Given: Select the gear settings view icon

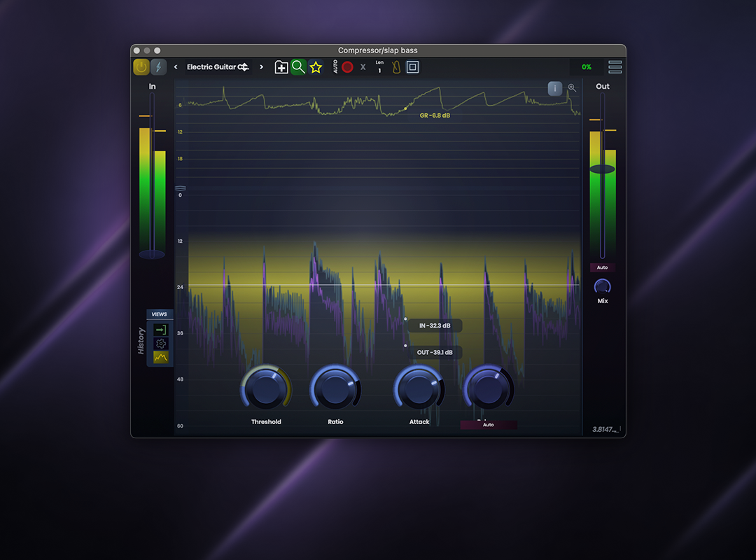Looking at the screenshot, I should point(161,343).
